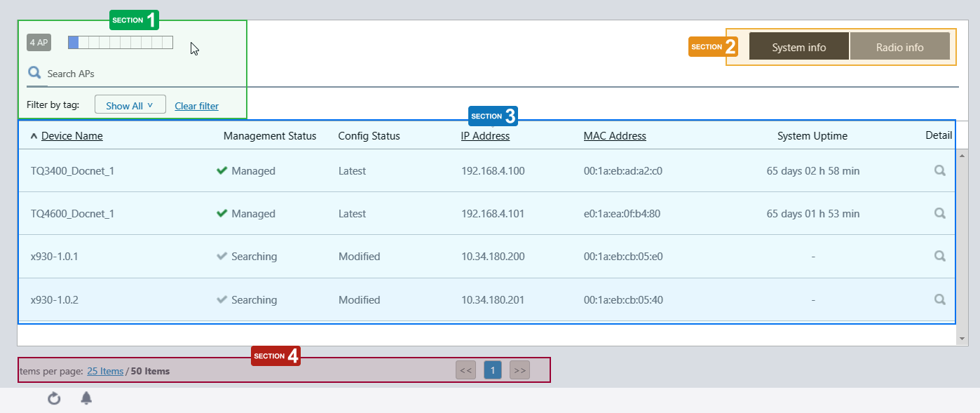Viewport: 980px width, 413px height.
Task: Expand the Show All tag filter dropdown
Action: pyautogui.click(x=130, y=105)
